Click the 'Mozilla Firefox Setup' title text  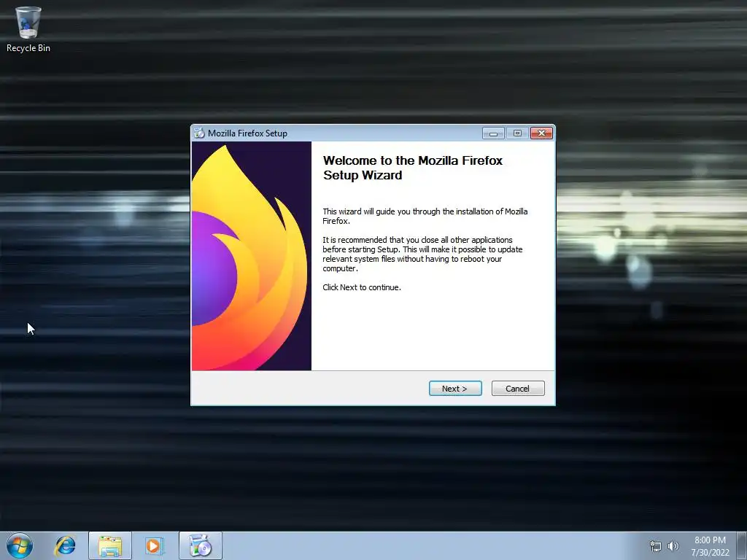(x=247, y=133)
